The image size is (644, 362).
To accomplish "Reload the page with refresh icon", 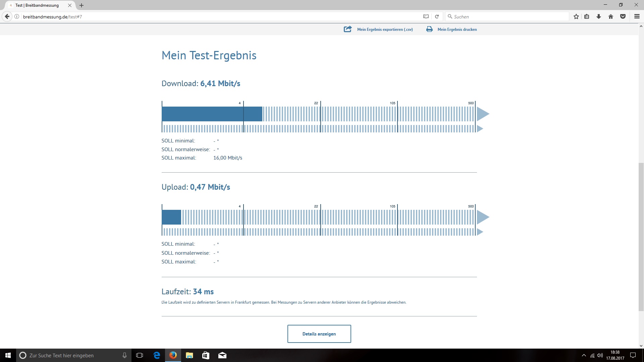I will coord(437,16).
